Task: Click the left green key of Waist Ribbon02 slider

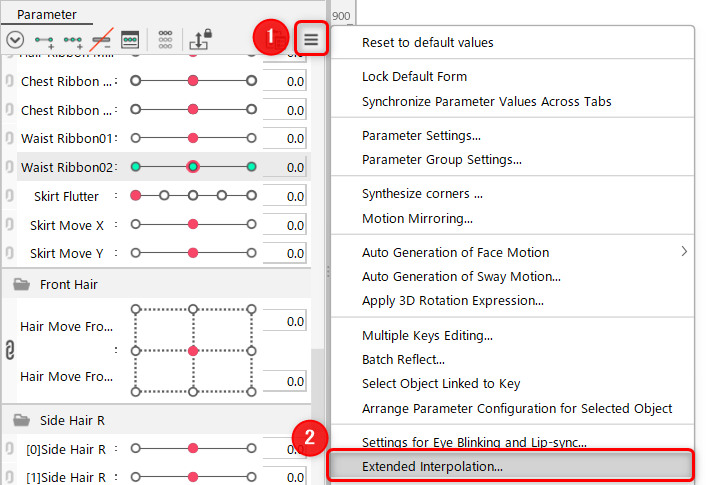Action: (x=136, y=167)
